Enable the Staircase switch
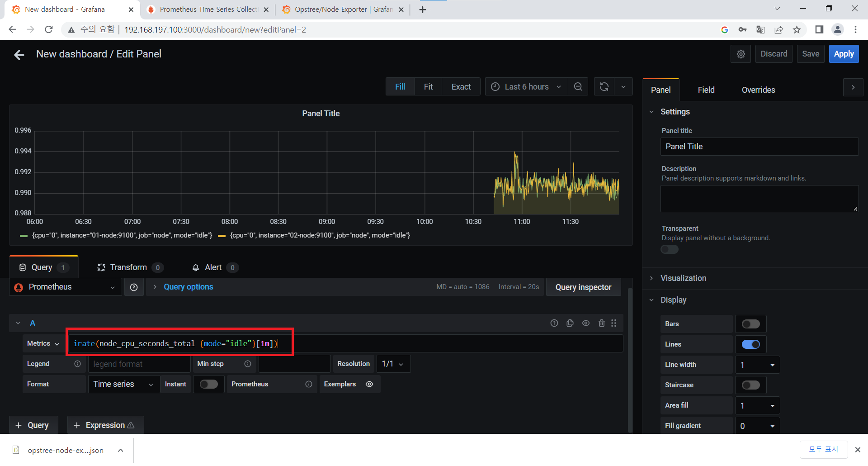The width and height of the screenshot is (868, 466). point(751,385)
